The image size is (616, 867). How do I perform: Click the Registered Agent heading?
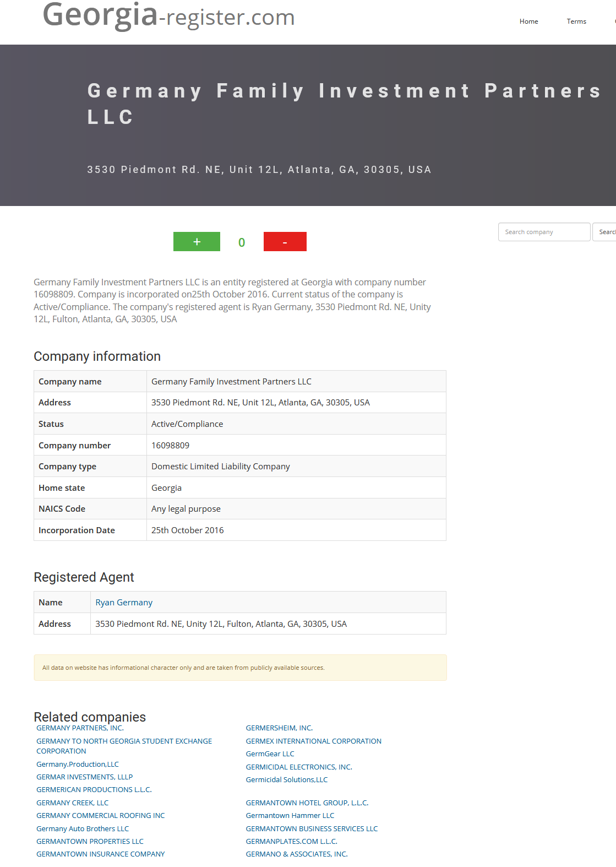tap(84, 577)
